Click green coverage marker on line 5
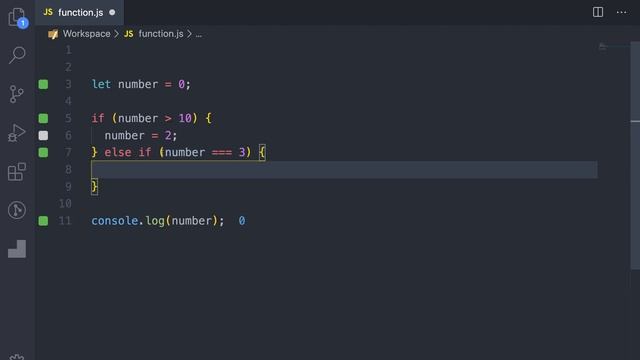This screenshot has width=640, height=360. pos(43,118)
